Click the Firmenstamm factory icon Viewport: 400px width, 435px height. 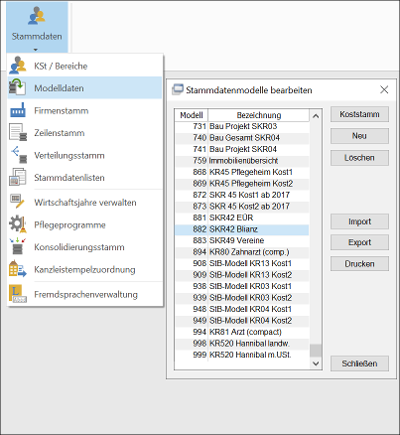(17, 110)
